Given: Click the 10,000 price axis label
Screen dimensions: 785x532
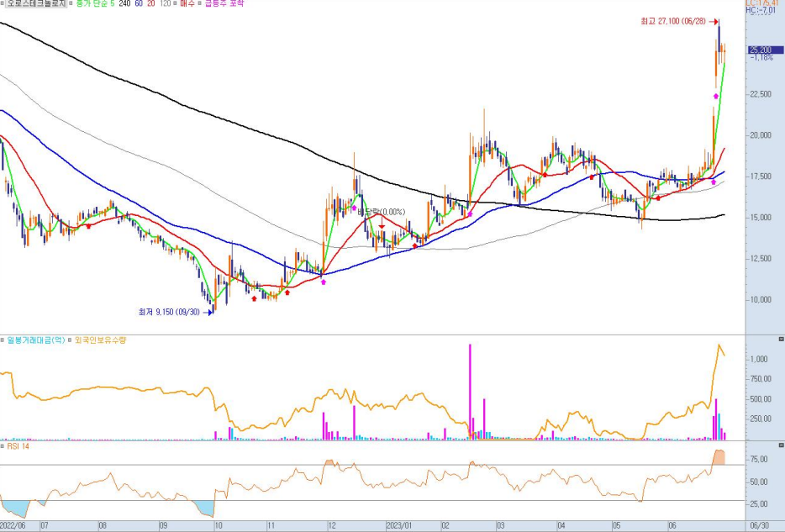Looking at the screenshot, I should click(x=761, y=299).
